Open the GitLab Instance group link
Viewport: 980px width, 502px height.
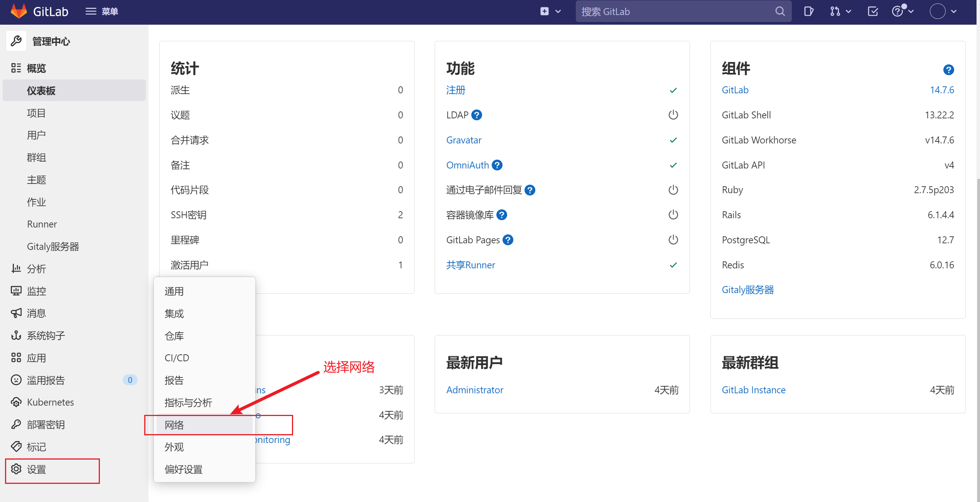(753, 390)
